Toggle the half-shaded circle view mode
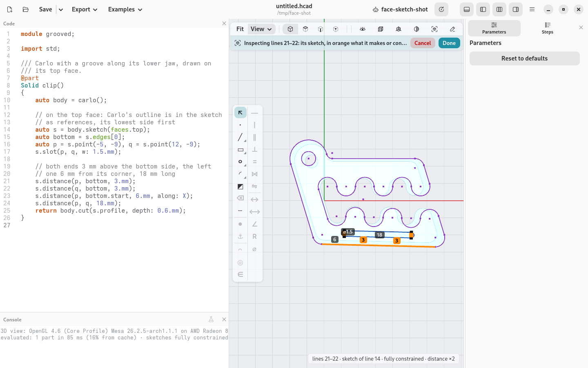 coord(416,29)
